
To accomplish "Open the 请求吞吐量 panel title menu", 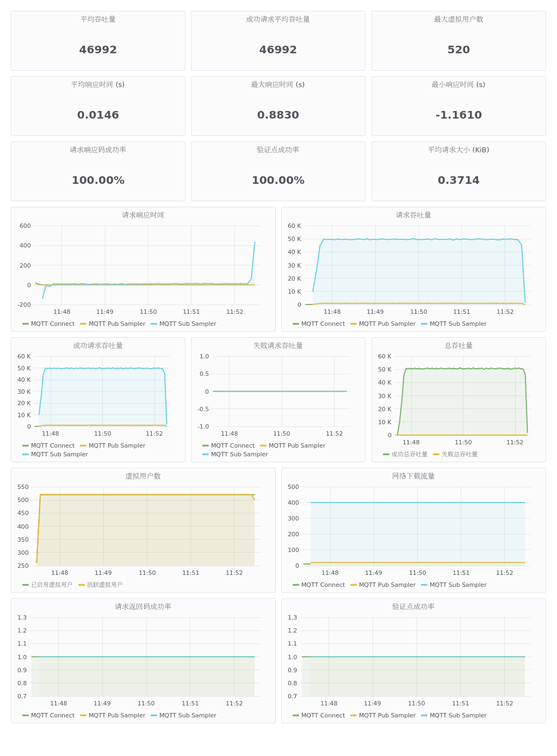I will pos(413,215).
